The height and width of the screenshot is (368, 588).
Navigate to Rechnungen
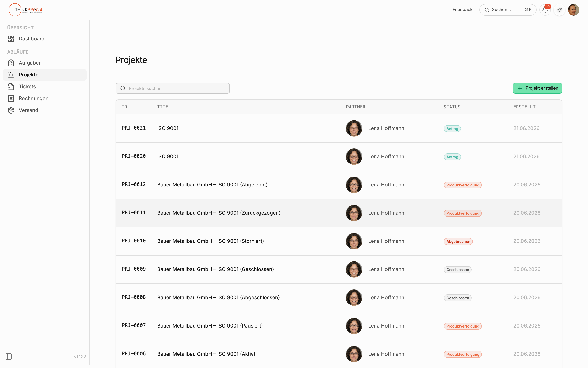[x=45, y=99]
